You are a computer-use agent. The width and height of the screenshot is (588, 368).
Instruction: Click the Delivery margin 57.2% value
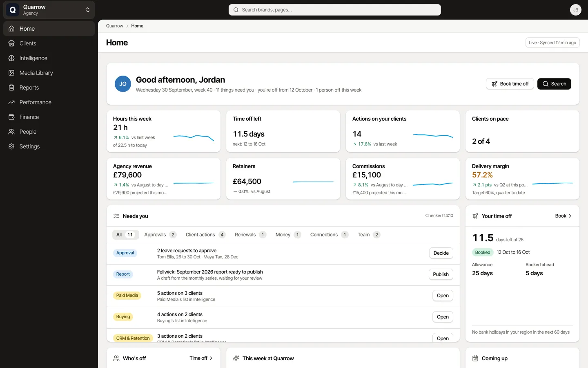(x=482, y=175)
